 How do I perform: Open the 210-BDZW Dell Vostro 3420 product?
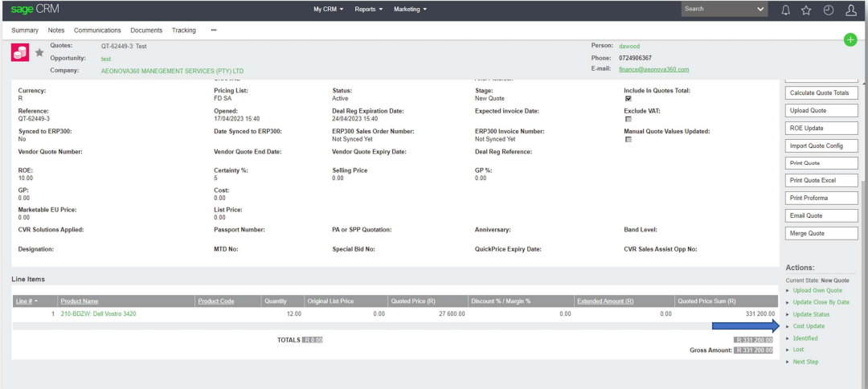click(x=98, y=313)
